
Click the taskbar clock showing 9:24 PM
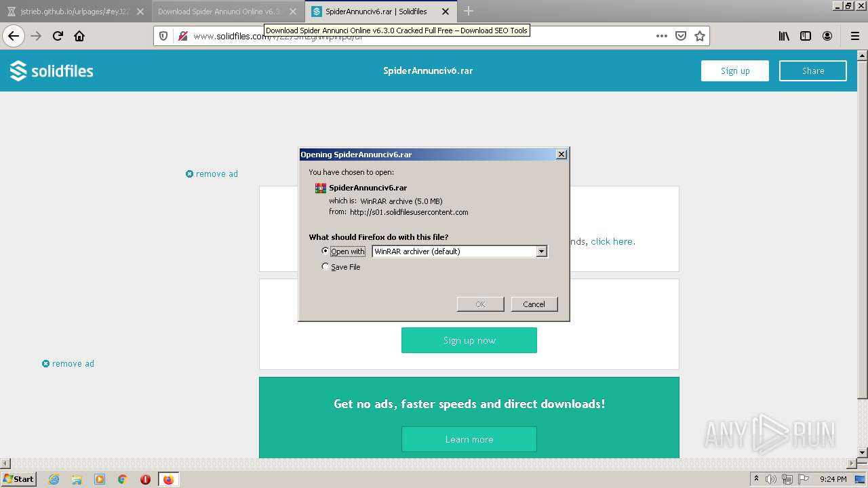pos(833,479)
